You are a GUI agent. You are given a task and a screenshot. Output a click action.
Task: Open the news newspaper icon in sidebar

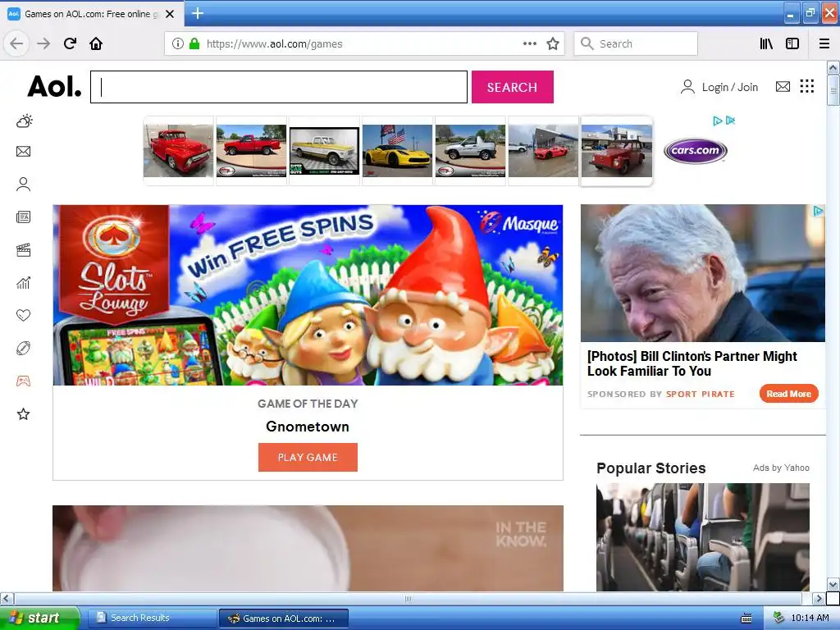[24, 217]
